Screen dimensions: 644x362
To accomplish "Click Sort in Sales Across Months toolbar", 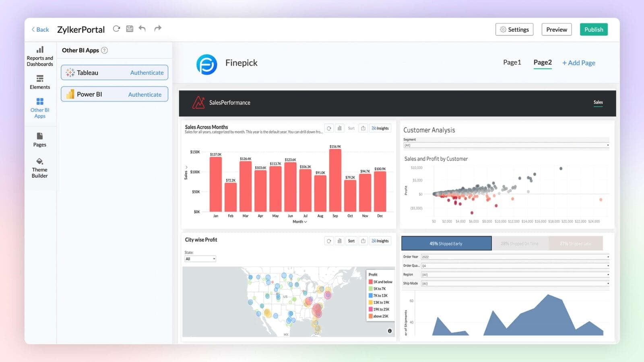I will tap(351, 128).
